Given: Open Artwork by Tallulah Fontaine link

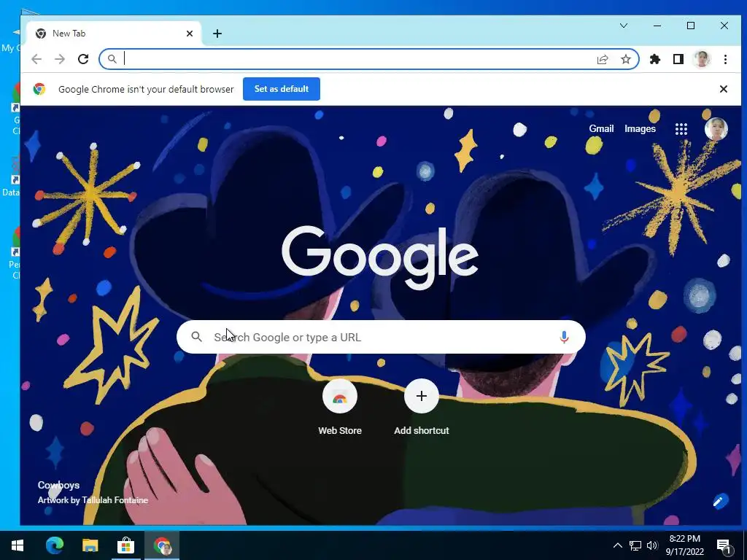Looking at the screenshot, I should click(93, 500).
